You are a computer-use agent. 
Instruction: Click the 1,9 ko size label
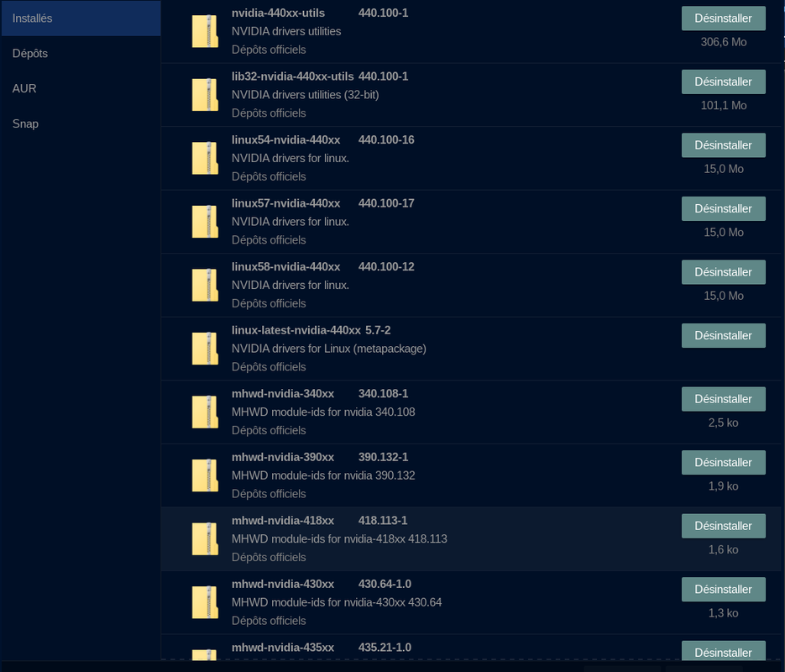tap(724, 486)
